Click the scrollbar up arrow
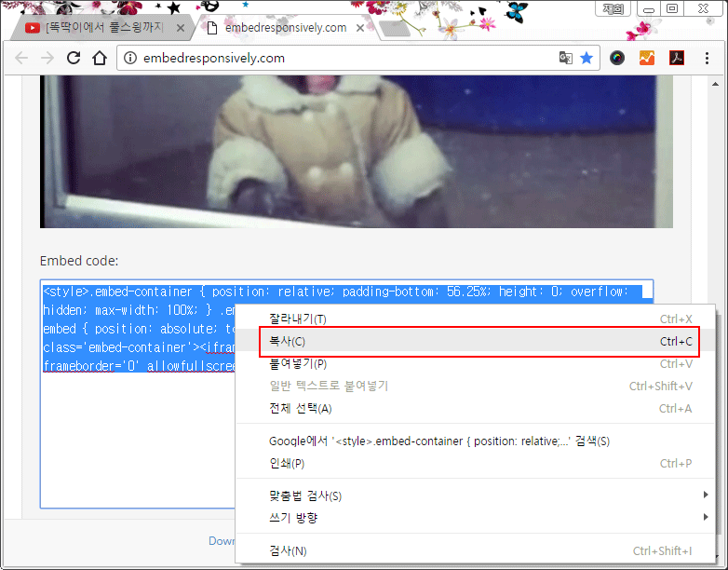728x570 pixels. [x=715, y=84]
